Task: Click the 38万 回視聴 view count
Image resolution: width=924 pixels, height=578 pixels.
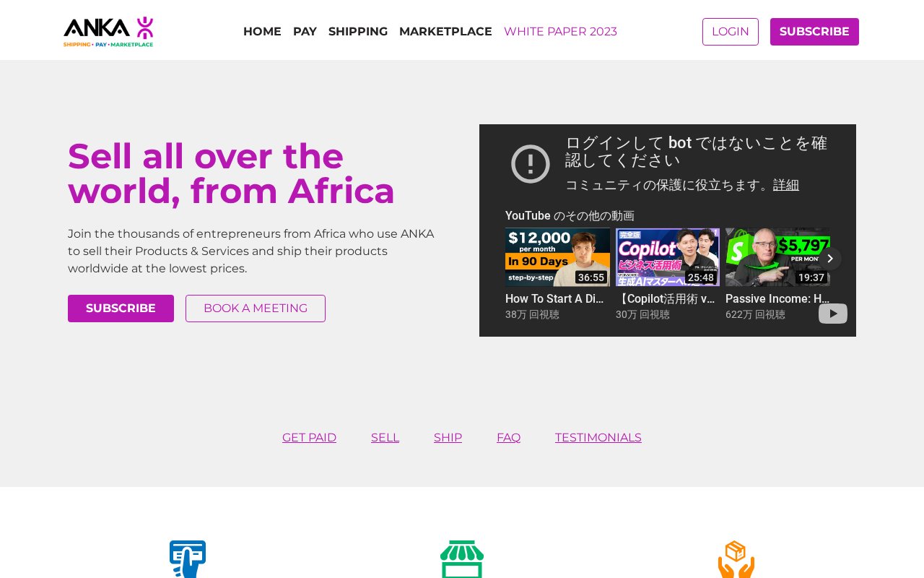Action: (532, 315)
